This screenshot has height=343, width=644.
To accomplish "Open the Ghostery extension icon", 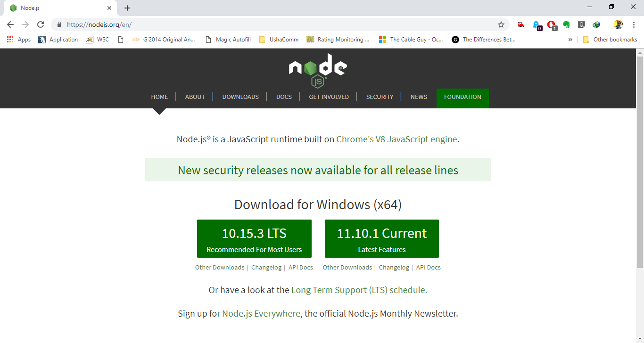I will pos(537,25).
